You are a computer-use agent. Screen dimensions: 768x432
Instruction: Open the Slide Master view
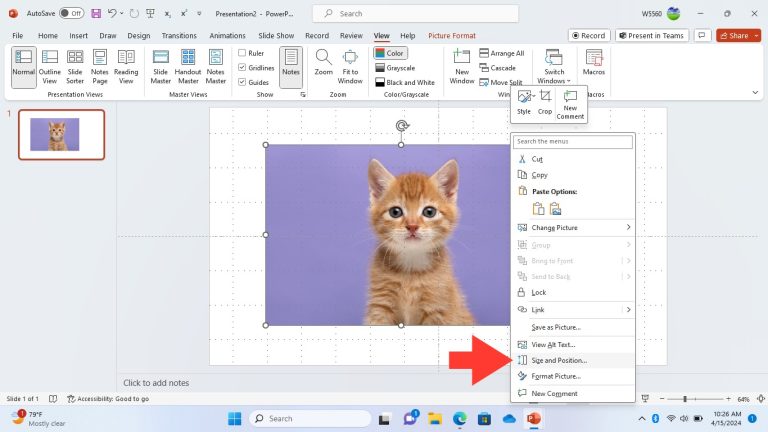pos(161,67)
